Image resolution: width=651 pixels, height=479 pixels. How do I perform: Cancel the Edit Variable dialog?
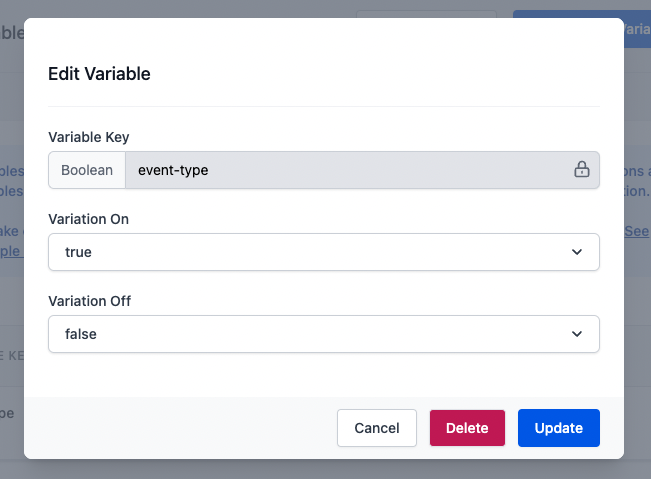(377, 428)
